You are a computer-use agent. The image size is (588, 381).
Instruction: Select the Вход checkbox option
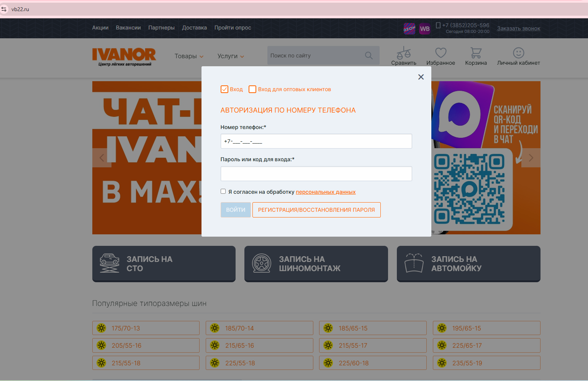tap(224, 89)
